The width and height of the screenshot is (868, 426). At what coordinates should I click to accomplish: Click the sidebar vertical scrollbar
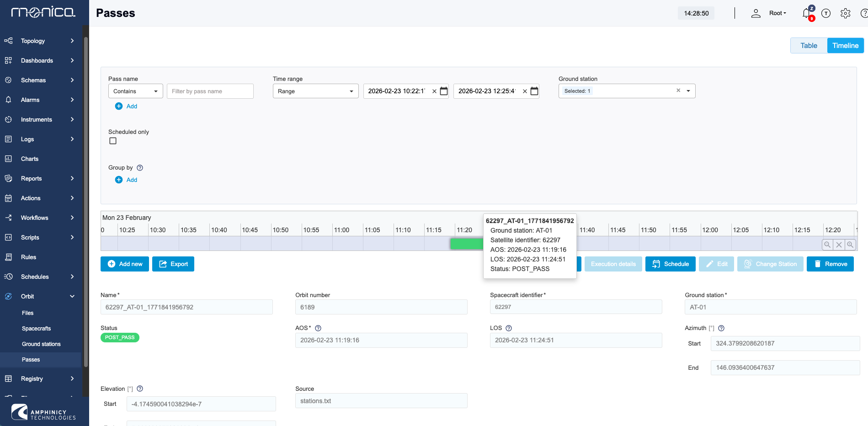[x=85, y=201]
